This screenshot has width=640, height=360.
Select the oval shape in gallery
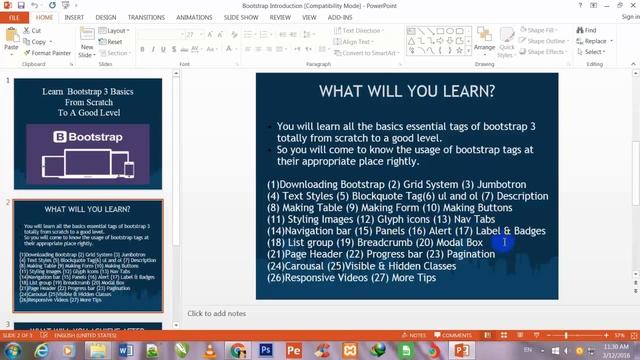tap(450, 31)
